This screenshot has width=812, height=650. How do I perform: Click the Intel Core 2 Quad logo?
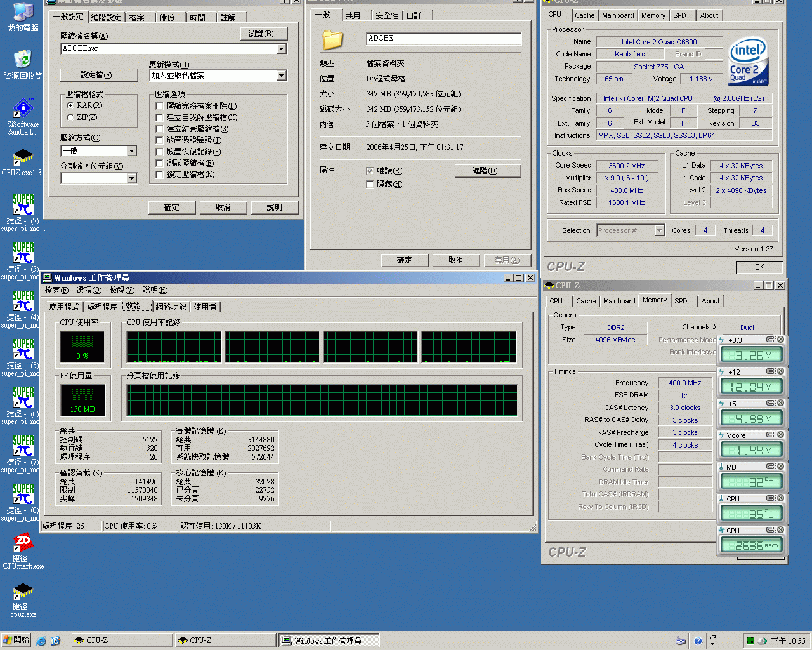pos(749,62)
